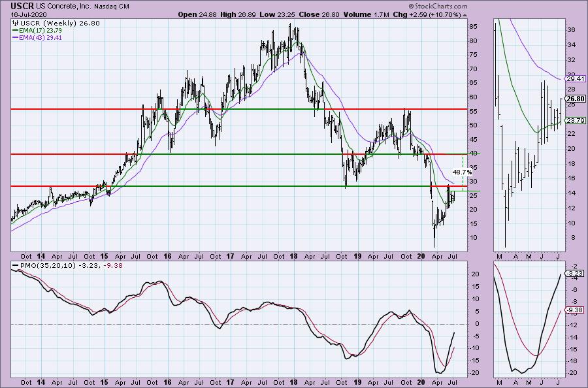Click the US Concrete, Inc. company name
Screen dimensions: 588x388
click(x=64, y=7)
